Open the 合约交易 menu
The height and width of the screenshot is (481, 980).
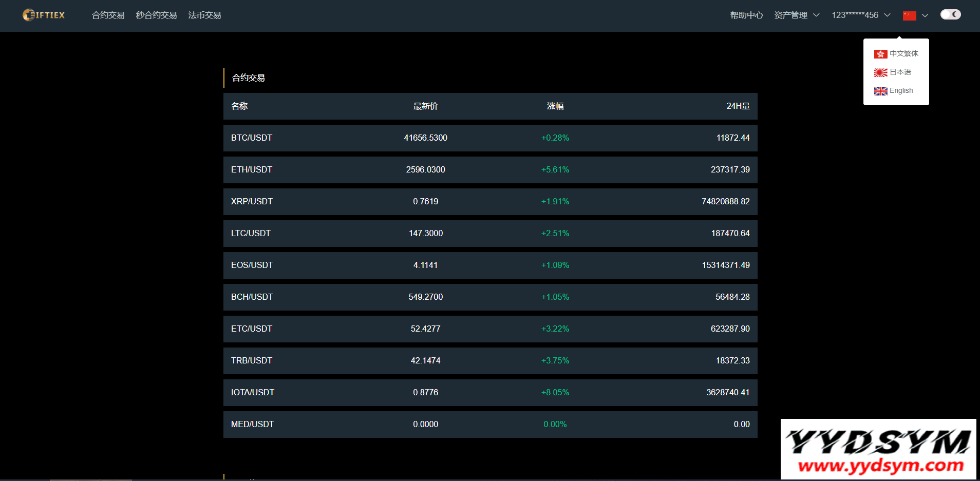(108, 15)
